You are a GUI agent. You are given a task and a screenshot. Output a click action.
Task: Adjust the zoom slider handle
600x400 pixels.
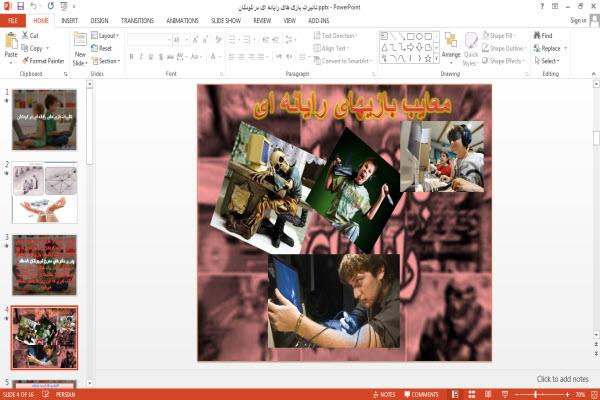536,394
